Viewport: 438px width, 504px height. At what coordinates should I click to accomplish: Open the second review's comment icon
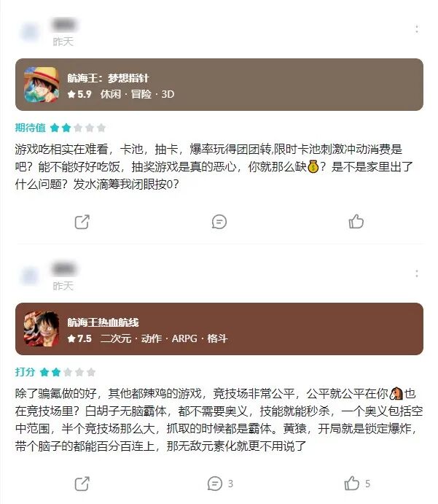(215, 484)
